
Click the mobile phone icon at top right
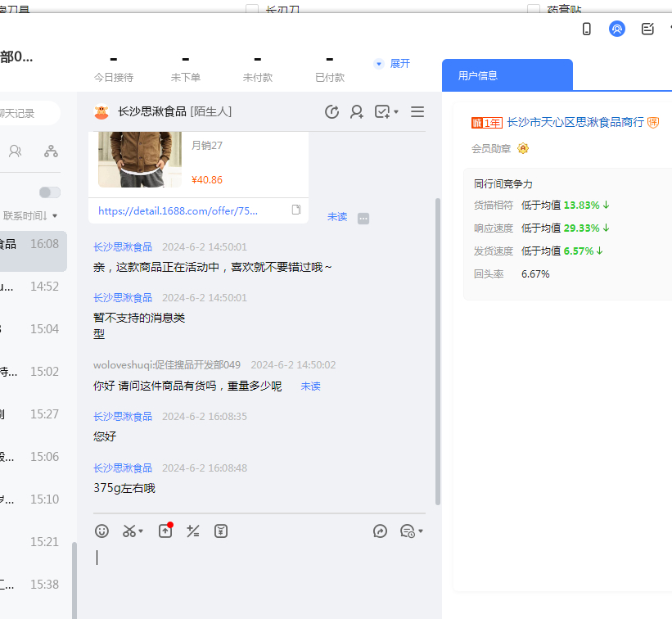587,29
